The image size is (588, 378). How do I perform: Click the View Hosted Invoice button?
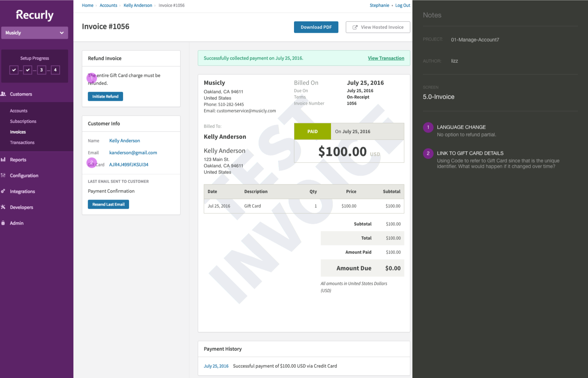pos(378,27)
